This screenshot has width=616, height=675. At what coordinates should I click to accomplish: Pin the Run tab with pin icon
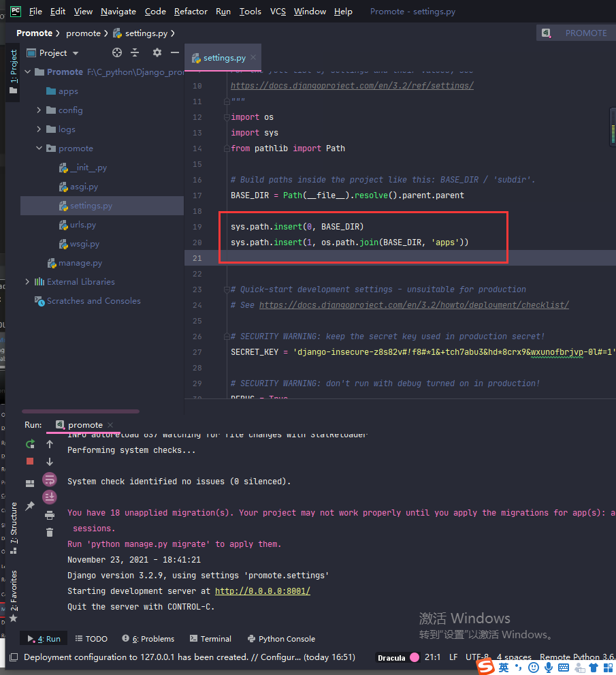[30, 506]
